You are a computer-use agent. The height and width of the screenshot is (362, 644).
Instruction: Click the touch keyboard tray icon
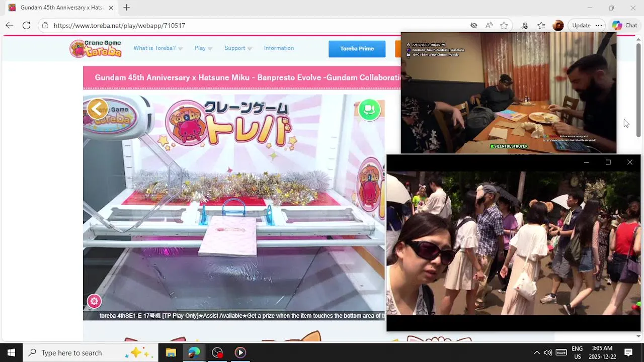pyautogui.click(x=561, y=352)
